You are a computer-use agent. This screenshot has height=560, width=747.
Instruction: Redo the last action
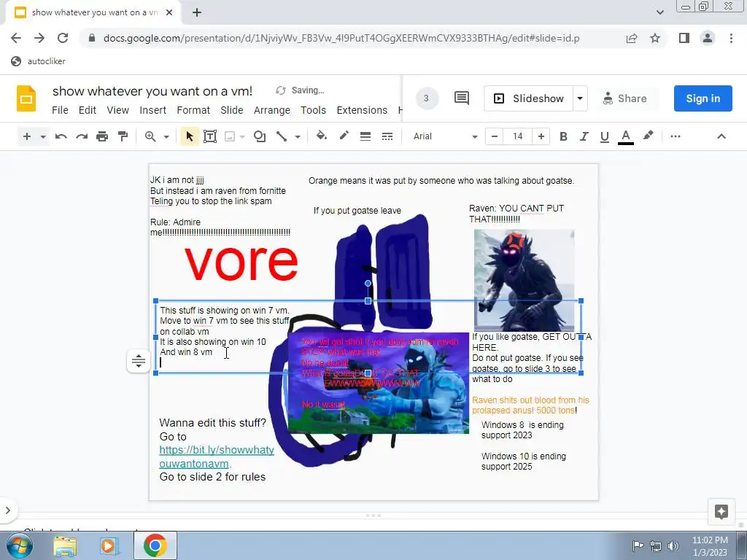[82, 136]
